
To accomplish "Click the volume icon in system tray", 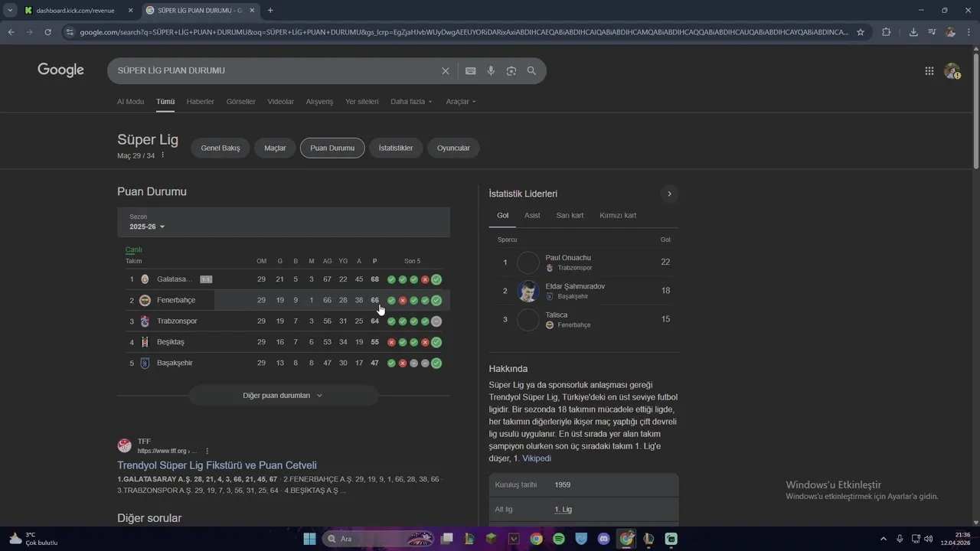I will pyautogui.click(x=929, y=539).
